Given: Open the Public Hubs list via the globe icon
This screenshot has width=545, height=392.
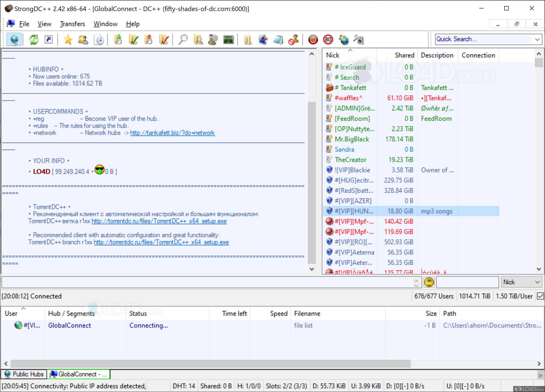Looking at the screenshot, I should coord(14,39).
